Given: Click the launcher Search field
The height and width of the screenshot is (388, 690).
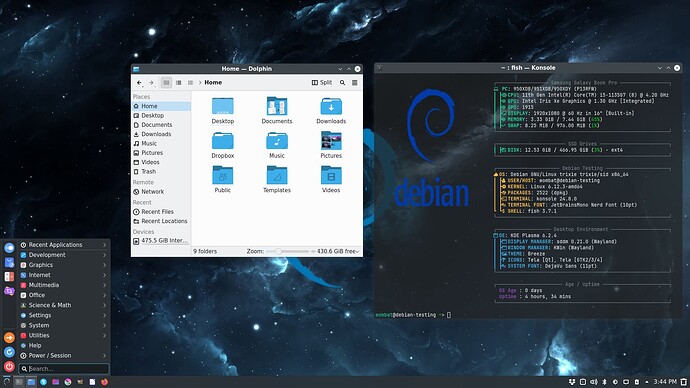Looking at the screenshot, I should 64,369.
